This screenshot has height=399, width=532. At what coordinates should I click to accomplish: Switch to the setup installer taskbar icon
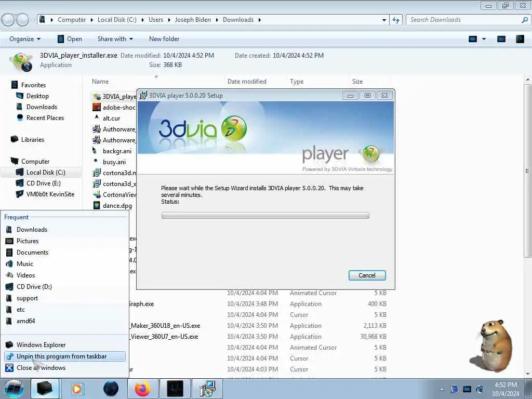pyautogui.click(x=207, y=389)
